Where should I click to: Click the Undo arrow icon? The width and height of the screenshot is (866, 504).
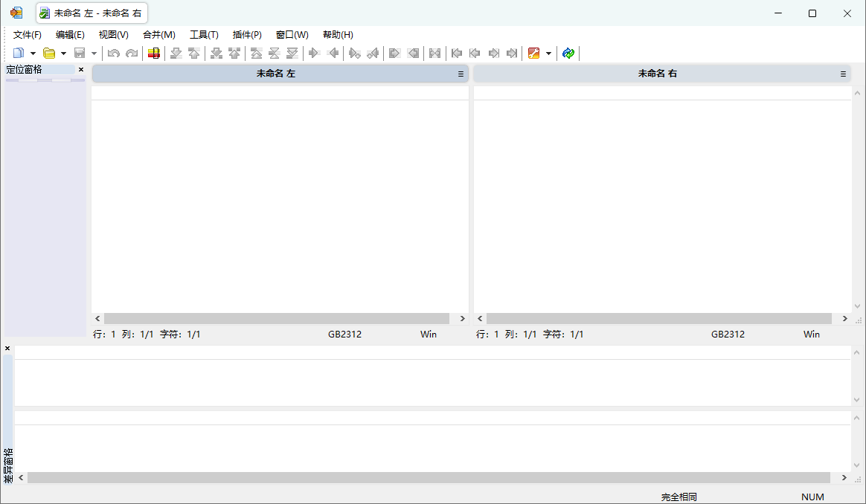pos(113,54)
